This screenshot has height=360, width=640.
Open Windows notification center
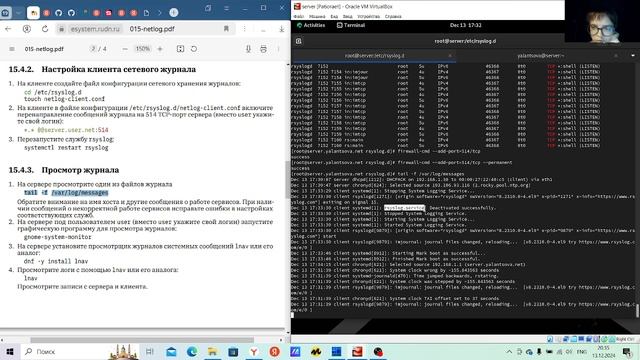coord(627,351)
